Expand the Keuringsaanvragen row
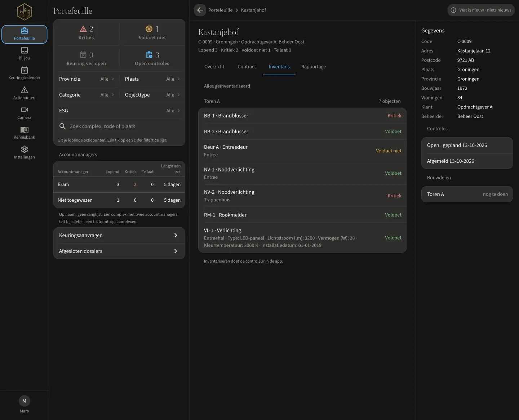This screenshot has height=420, width=519. coord(119,235)
